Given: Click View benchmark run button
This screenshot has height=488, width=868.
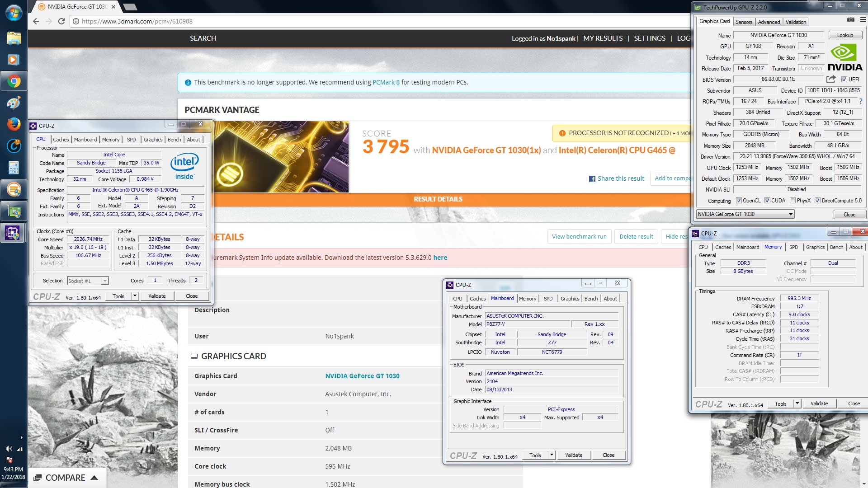Looking at the screenshot, I should [579, 236].
